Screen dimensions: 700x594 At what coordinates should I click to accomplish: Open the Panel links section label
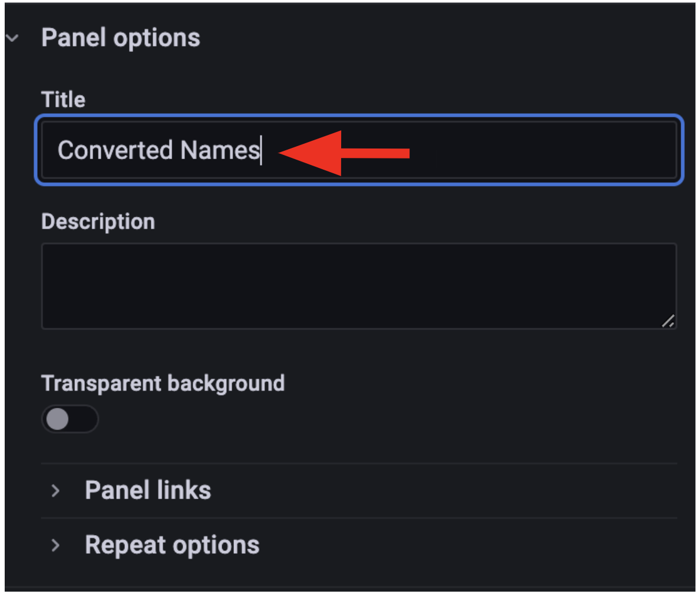coord(148,490)
